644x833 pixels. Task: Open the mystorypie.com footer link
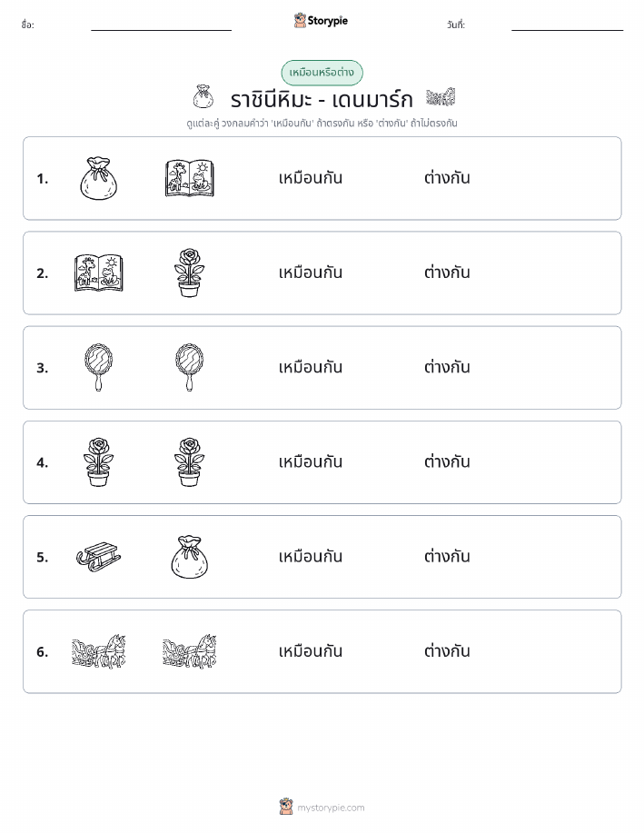tap(322, 807)
